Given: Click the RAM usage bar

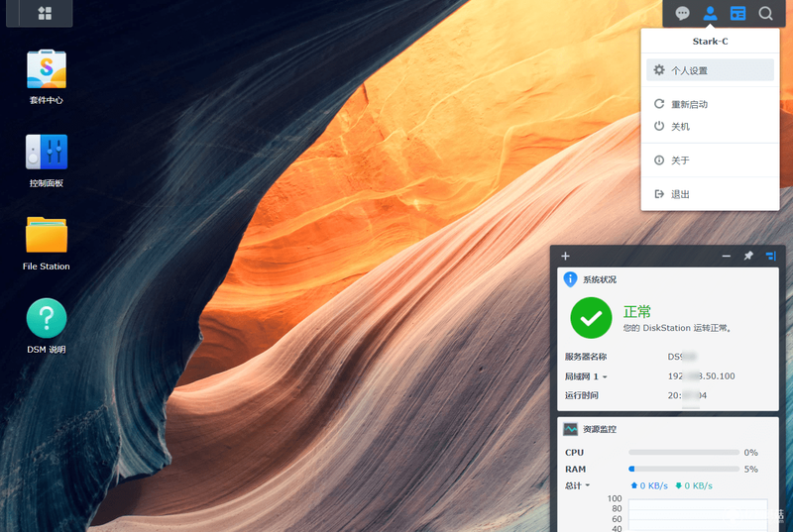Looking at the screenshot, I should (x=684, y=469).
